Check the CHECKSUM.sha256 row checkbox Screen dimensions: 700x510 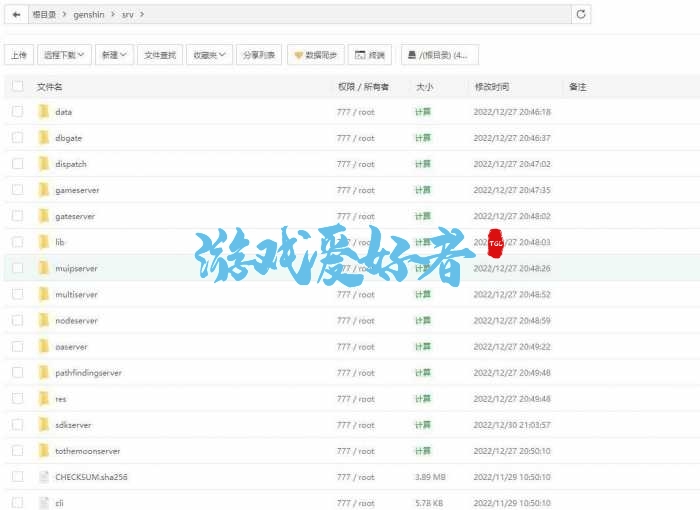tap(17, 477)
